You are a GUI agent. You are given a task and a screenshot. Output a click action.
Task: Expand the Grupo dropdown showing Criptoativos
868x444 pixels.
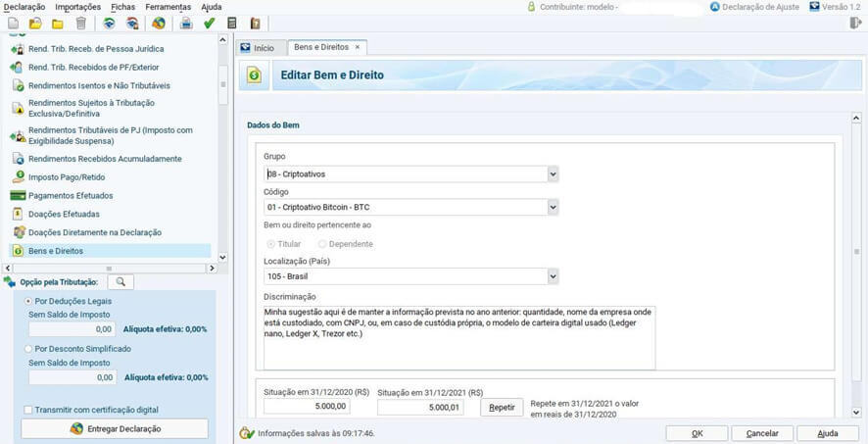pos(553,174)
